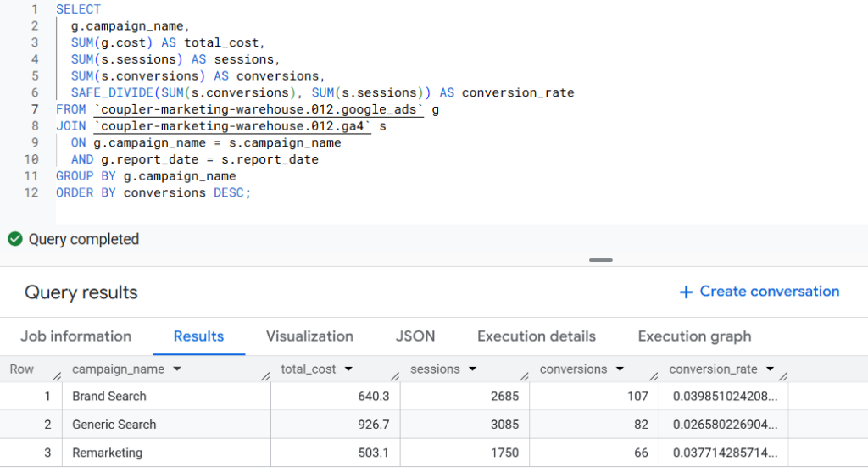The width and height of the screenshot is (868, 472).
Task: Click the conversion_rate column resize handle icon
Action: [x=782, y=376]
